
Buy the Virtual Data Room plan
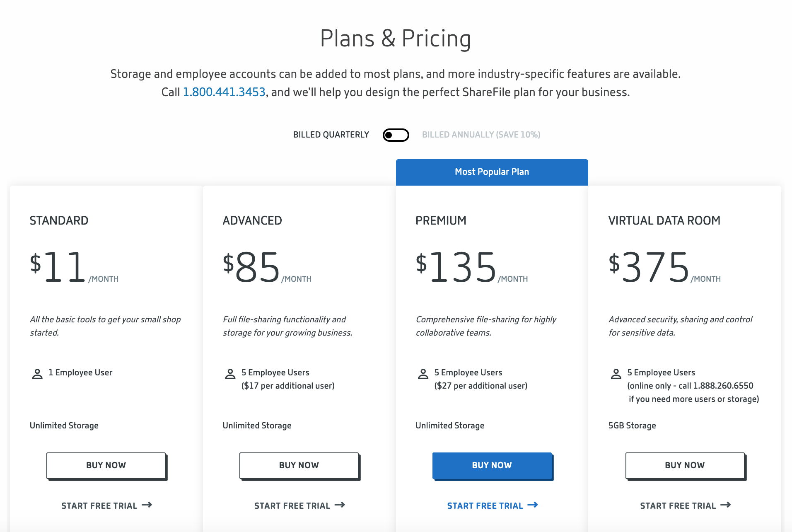[x=685, y=465]
